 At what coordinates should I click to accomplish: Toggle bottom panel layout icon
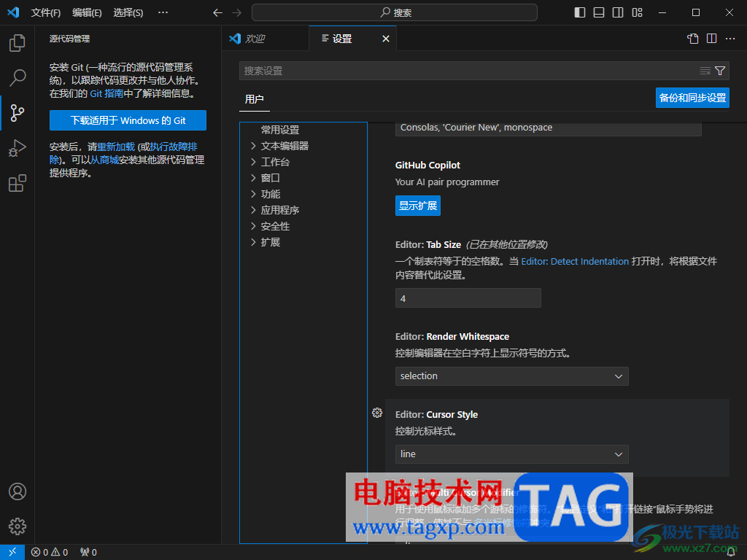click(599, 12)
